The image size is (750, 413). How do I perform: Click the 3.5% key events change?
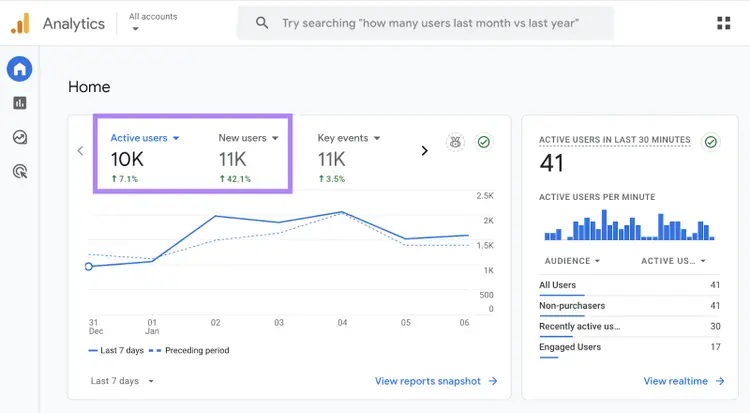[331, 179]
